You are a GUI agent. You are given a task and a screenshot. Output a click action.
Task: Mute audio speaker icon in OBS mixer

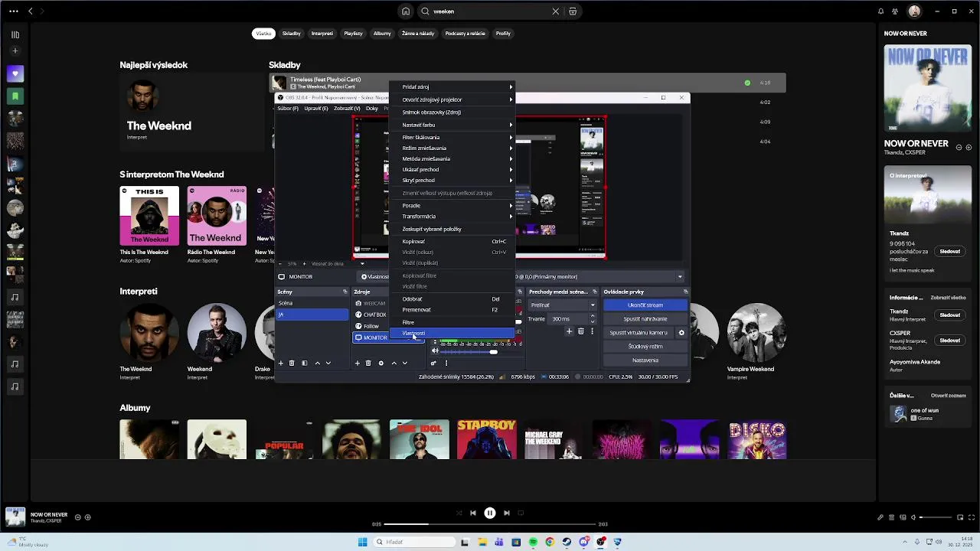pyautogui.click(x=435, y=351)
